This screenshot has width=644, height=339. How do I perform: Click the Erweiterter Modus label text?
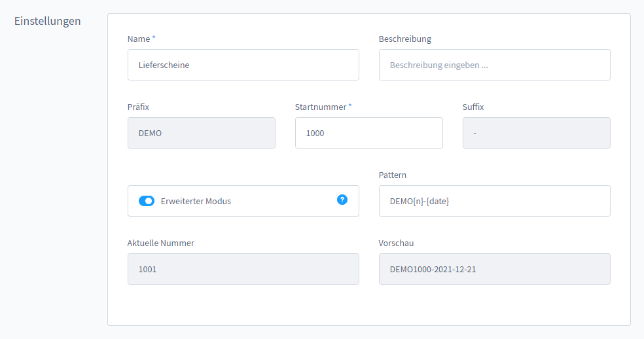(196, 201)
